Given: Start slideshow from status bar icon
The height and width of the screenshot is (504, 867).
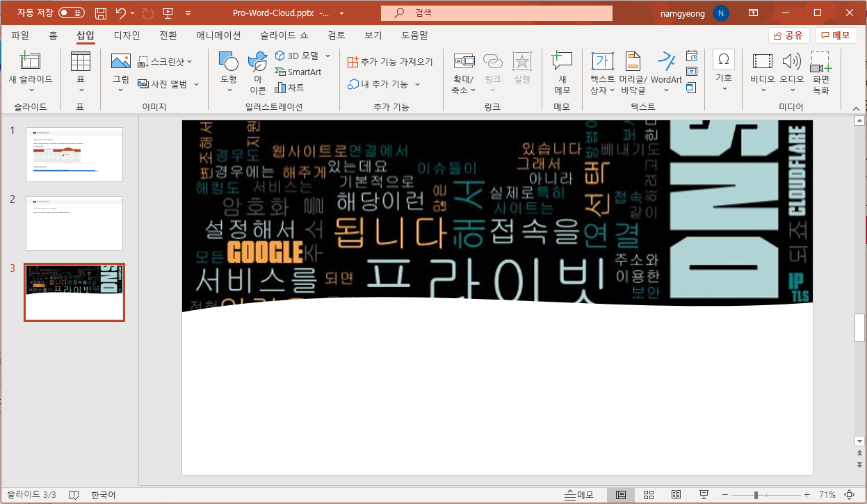Looking at the screenshot, I should (x=704, y=495).
